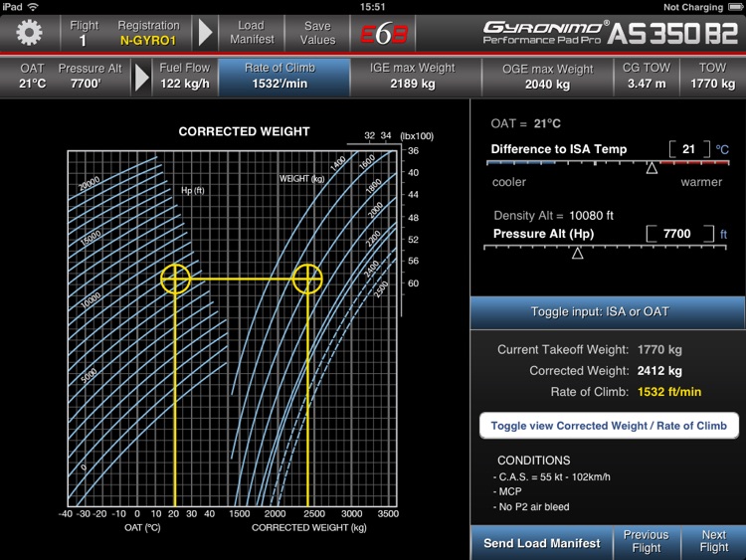Tap the OAT = 21°C readout in panel
Viewport: 746px width, 560px height.
click(526, 123)
